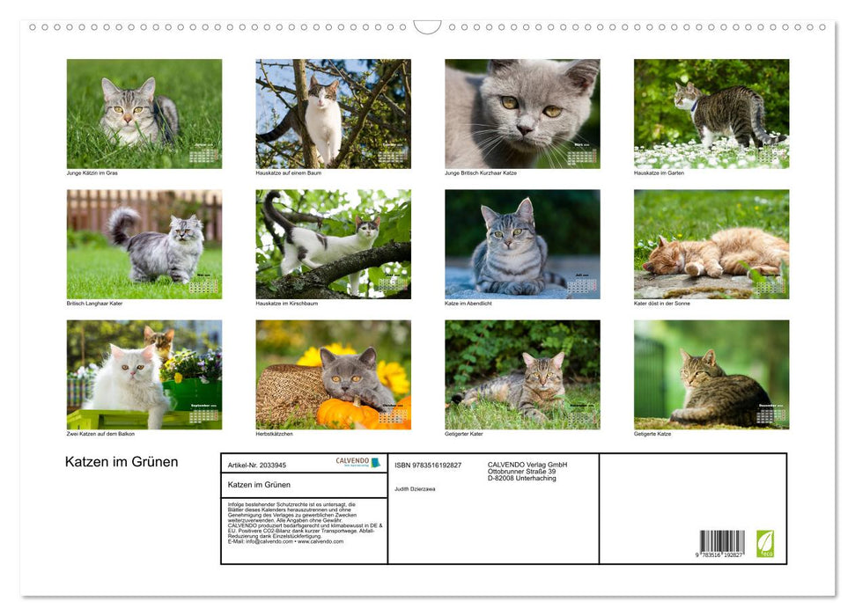Select the "Katzen im Grünen" title heading
The width and height of the screenshot is (855, 616).
(119, 461)
